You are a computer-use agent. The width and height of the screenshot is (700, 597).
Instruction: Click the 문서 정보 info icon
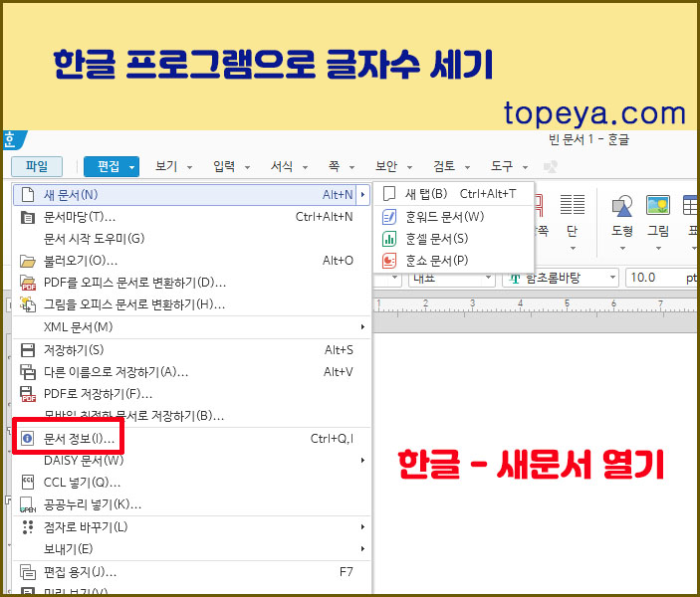click(x=27, y=438)
